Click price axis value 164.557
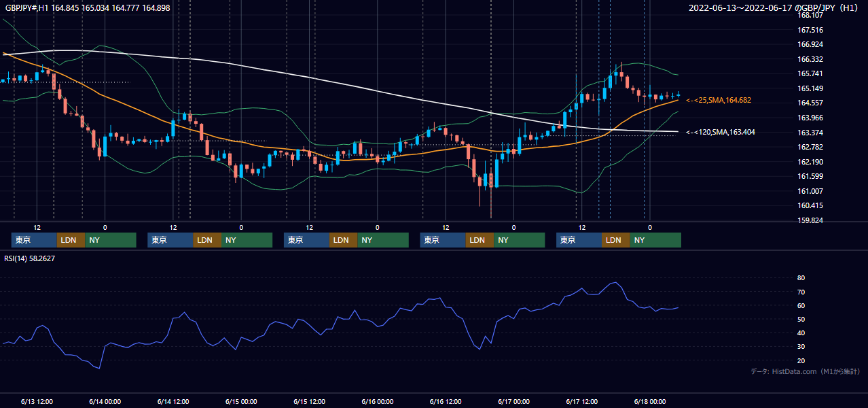 tap(810, 103)
